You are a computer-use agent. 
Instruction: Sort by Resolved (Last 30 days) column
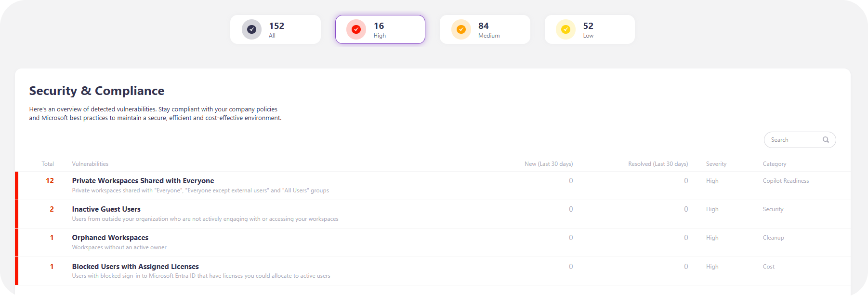pyautogui.click(x=658, y=164)
